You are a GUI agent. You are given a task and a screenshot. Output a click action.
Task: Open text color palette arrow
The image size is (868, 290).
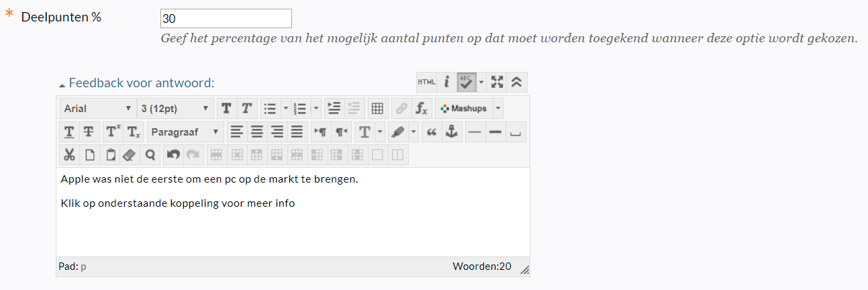[379, 132]
